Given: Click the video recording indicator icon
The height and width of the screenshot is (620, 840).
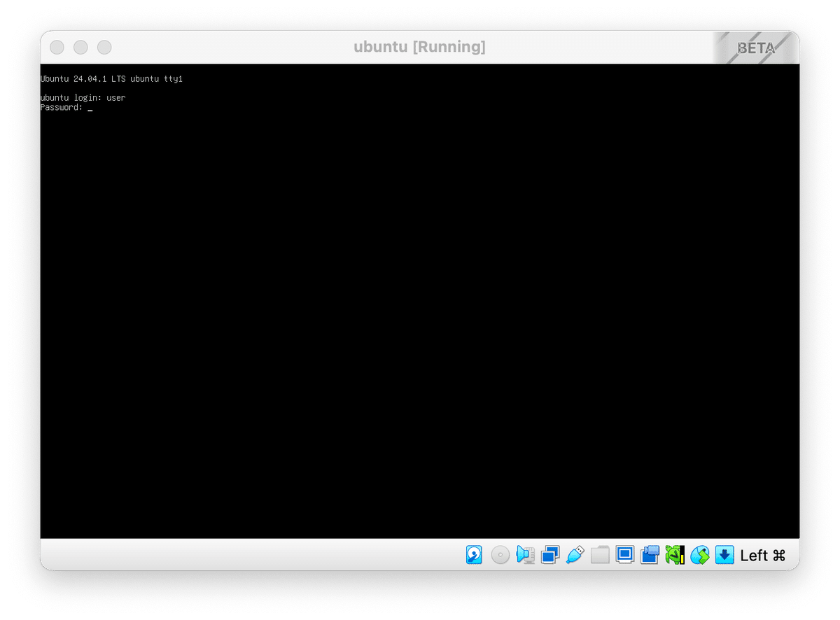Looking at the screenshot, I should pyautogui.click(x=650, y=556).
